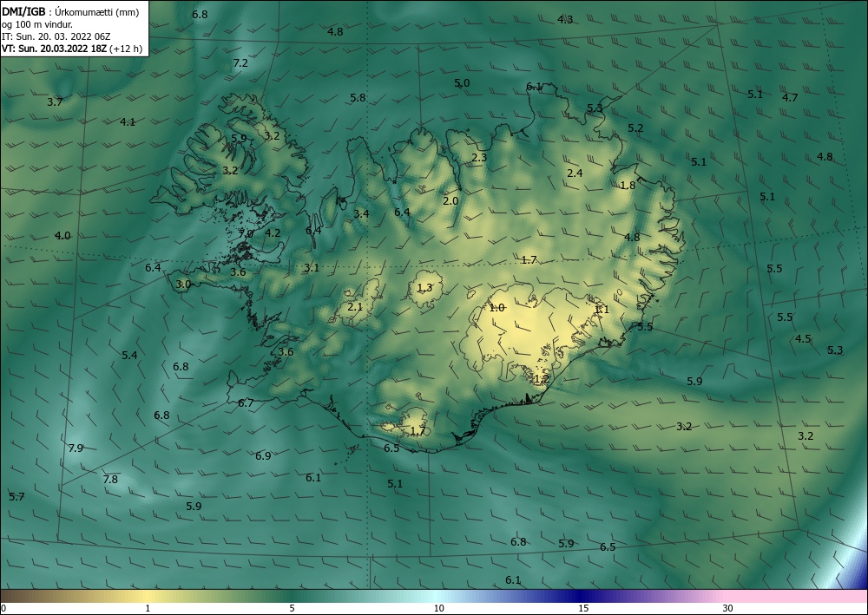
Task: Click the '0' label on the color scale
Action: pyautogui.click(x=3, y=608)
